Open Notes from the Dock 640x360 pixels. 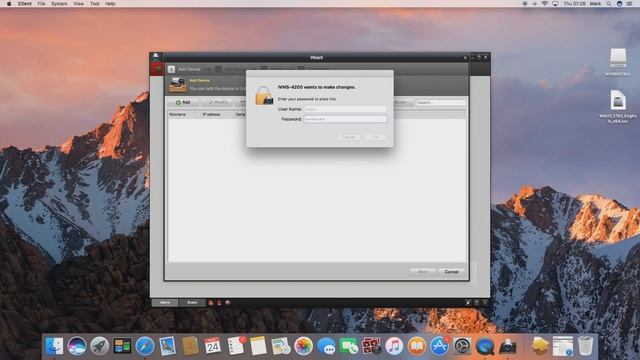tap(258, 346)
